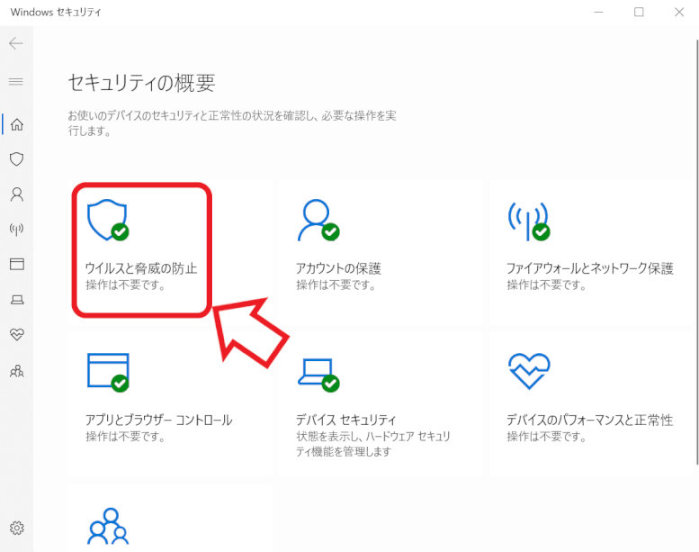699x552 pixels.
Task: Minimize the Windows セキュリティ window
Action: point(599,12)
